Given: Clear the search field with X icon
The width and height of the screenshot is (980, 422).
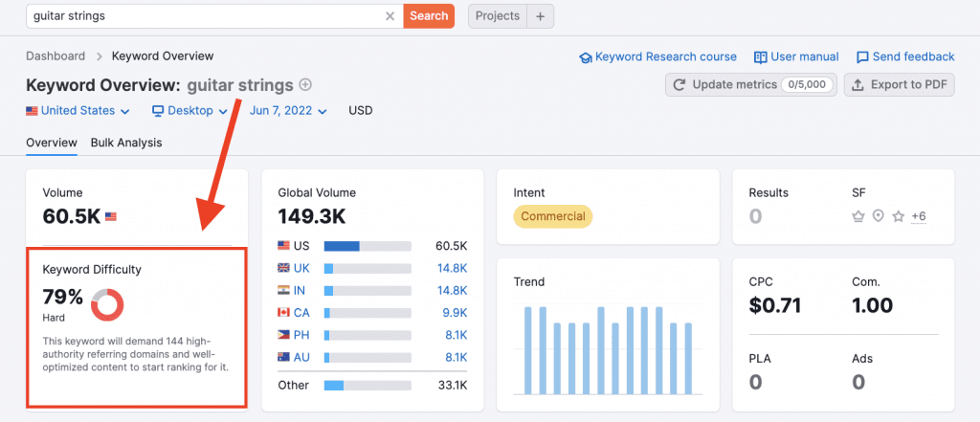Looking at the screenshot, I should click(x=390, y=16).
